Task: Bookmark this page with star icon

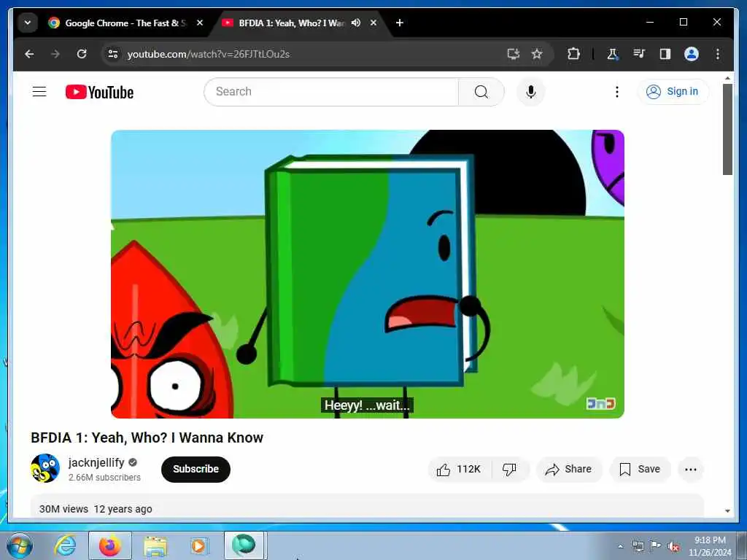Action: click(537, 54)
